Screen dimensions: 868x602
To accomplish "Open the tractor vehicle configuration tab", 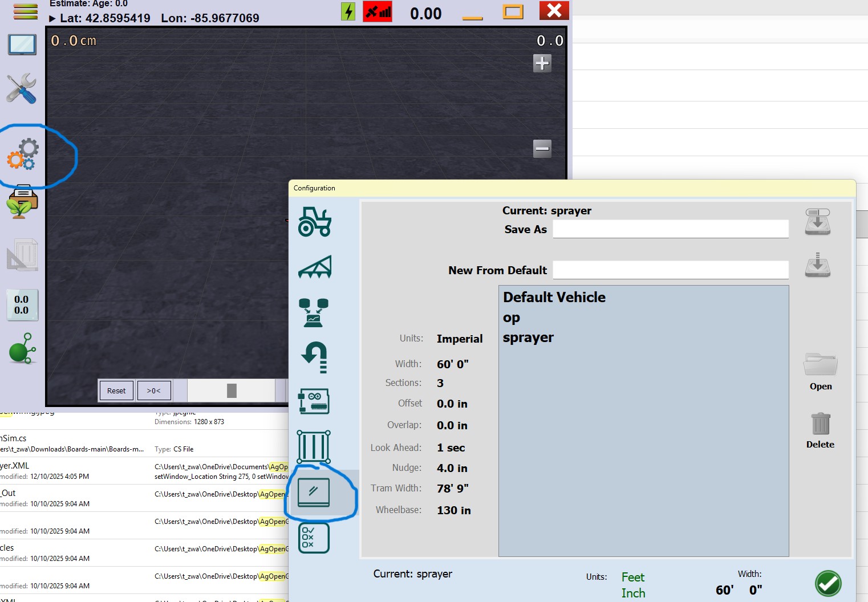I will (314, 222).
